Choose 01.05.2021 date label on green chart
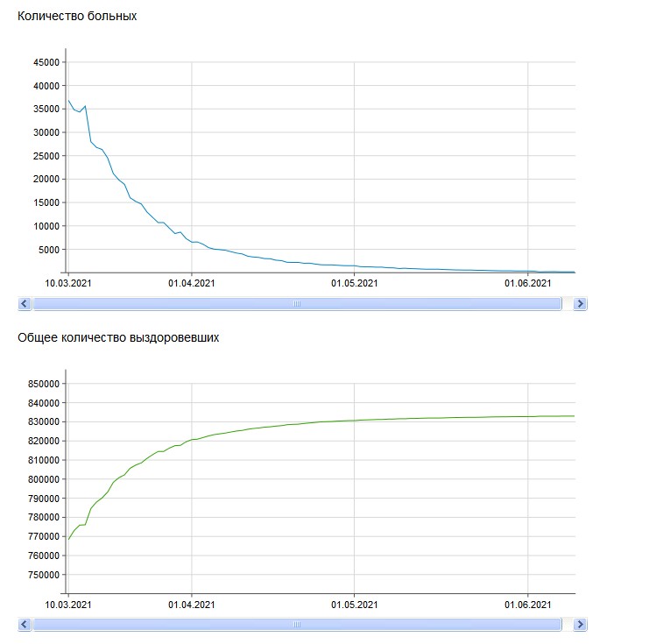The height and width of the screenshot is (644, 656). click(355, 605)
